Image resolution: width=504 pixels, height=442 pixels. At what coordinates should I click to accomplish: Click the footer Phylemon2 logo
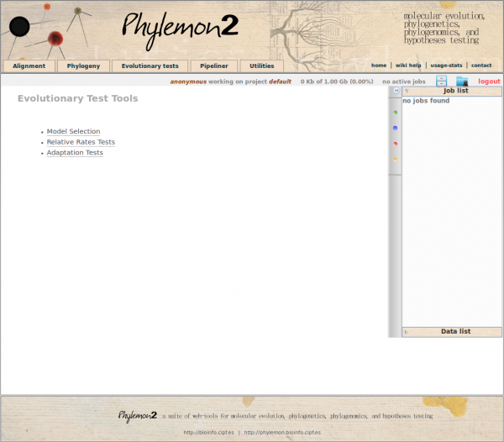point(138,416)
